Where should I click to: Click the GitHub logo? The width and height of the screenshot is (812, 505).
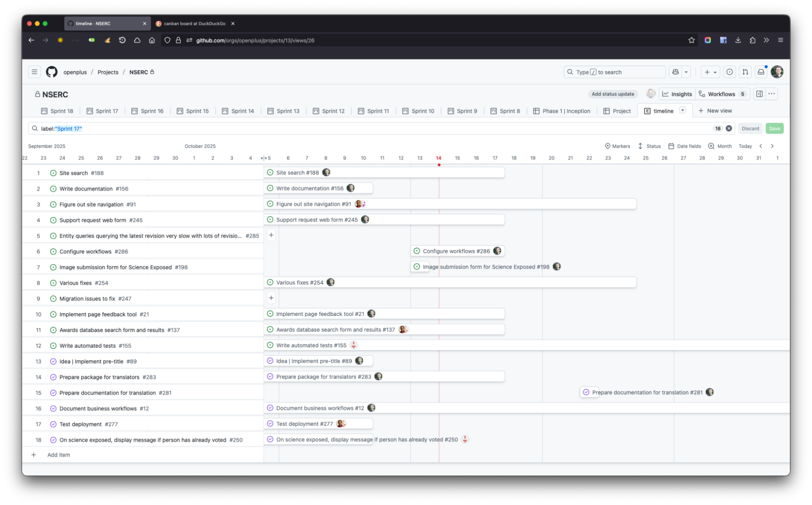52,72
